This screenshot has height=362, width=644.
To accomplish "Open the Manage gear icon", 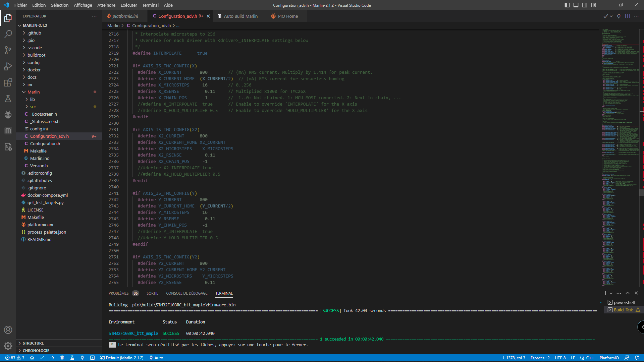I will 8,346.
